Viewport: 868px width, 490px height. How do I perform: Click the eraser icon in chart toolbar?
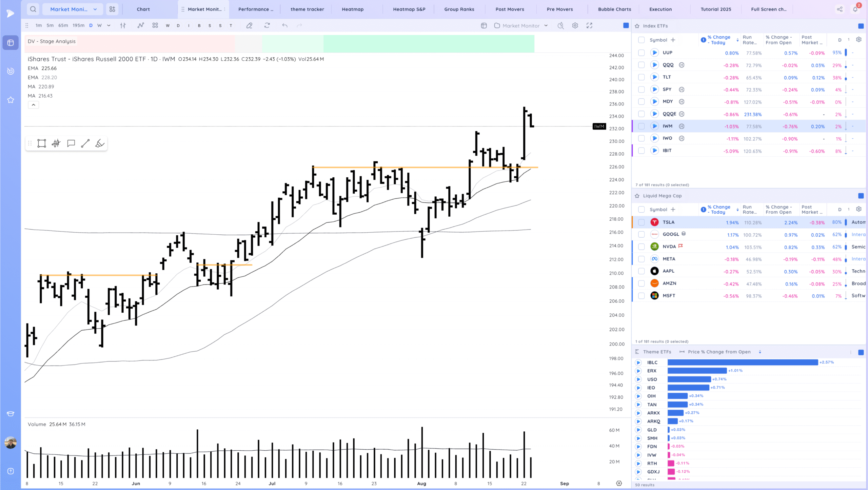[x=249, y=25]
